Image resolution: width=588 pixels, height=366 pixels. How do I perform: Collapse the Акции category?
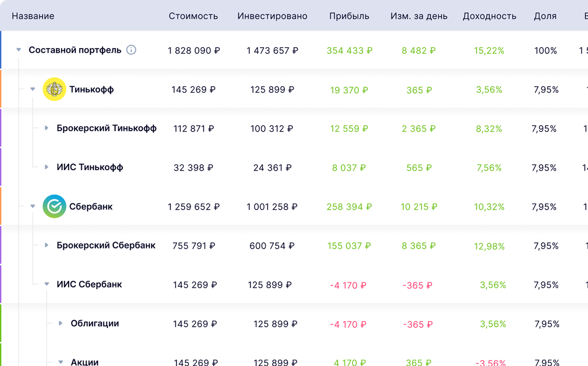[61, 362]
